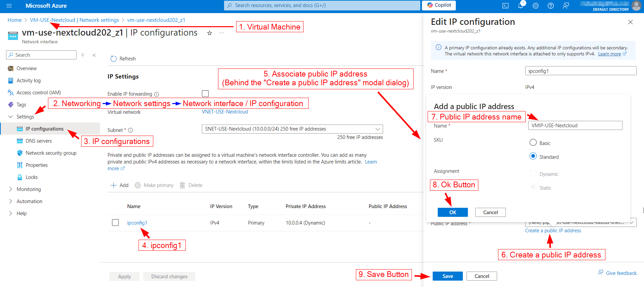Open VM-USE-Nextcloud Network settings breadcrumb
644x287 pixels.
pyautogui.click(x=74, y=20)
